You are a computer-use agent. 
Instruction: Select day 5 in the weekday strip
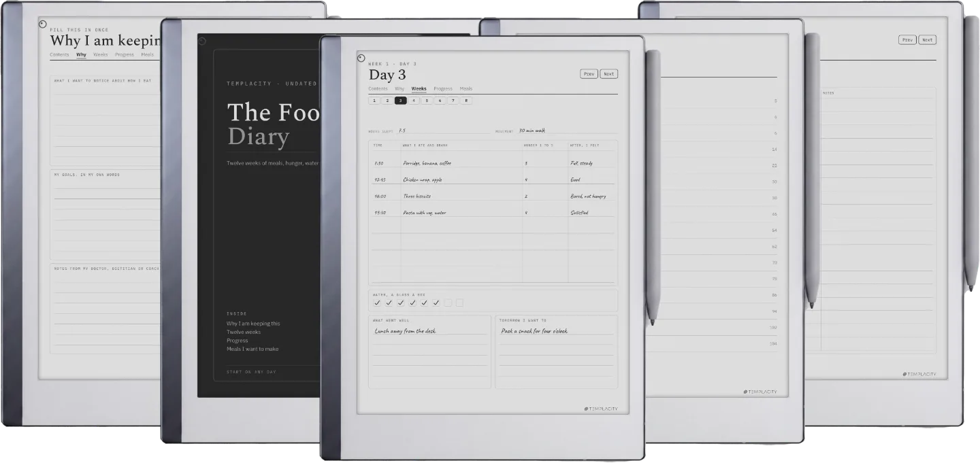427,101
